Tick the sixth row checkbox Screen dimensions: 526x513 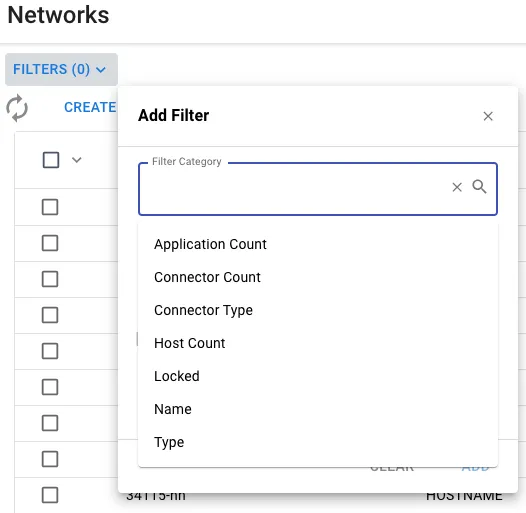pos(50,387)
